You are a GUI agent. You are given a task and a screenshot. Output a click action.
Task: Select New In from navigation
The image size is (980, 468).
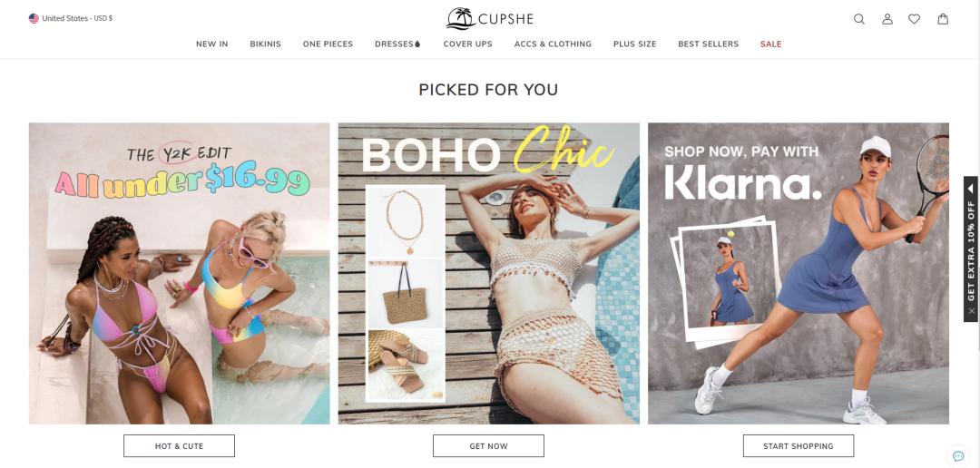pyautogui.click(x=211, y=44)
